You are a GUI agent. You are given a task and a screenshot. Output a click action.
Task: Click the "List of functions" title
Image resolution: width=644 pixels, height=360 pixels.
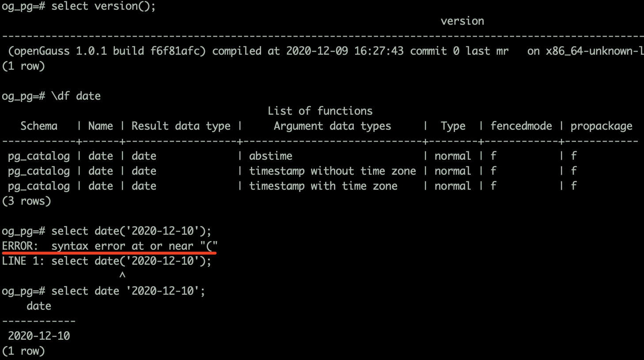point(320,111)
